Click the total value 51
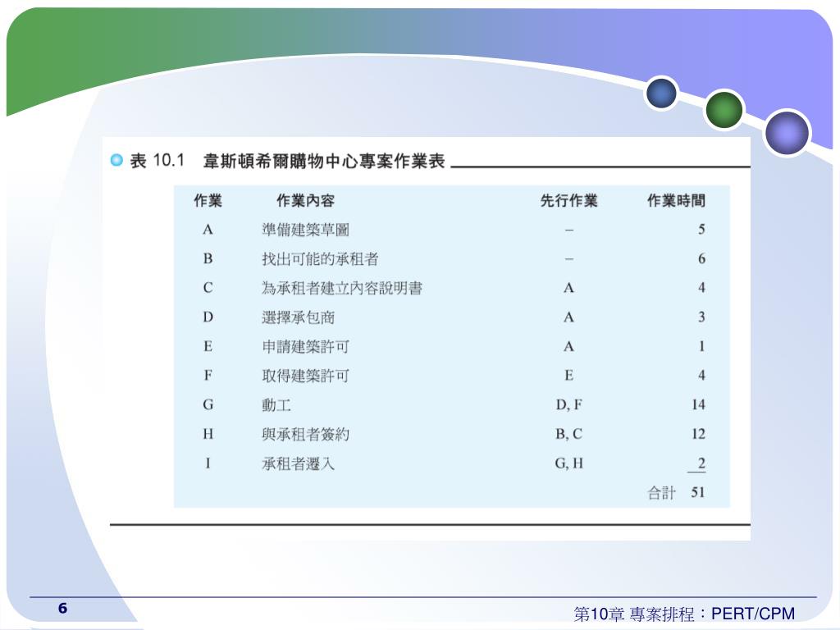 [x=698, y=492]
